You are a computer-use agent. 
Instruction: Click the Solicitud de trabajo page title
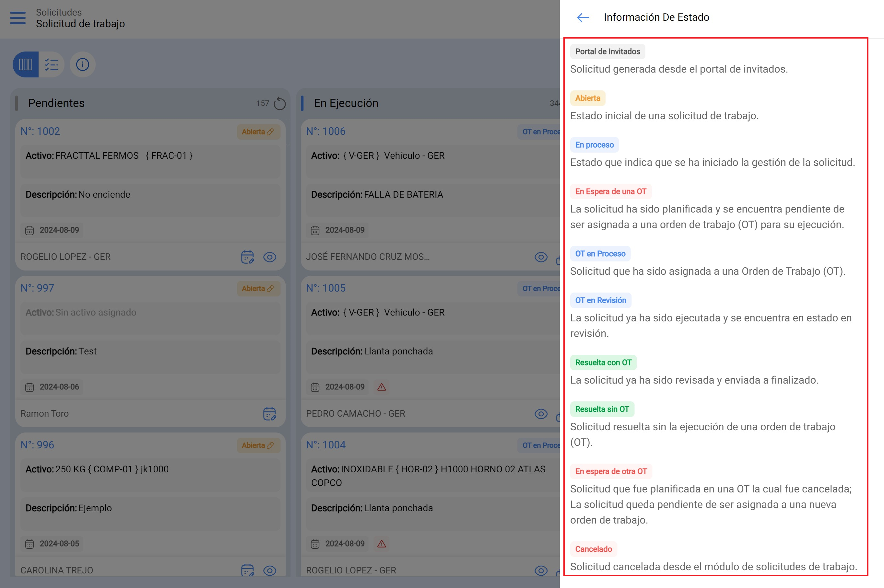click(80, 24)
